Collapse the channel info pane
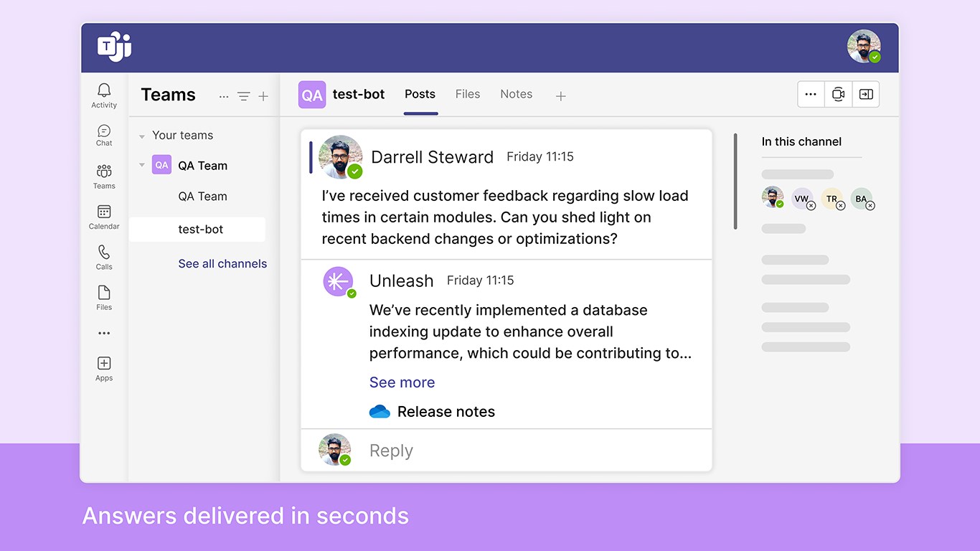 [866, 94]
